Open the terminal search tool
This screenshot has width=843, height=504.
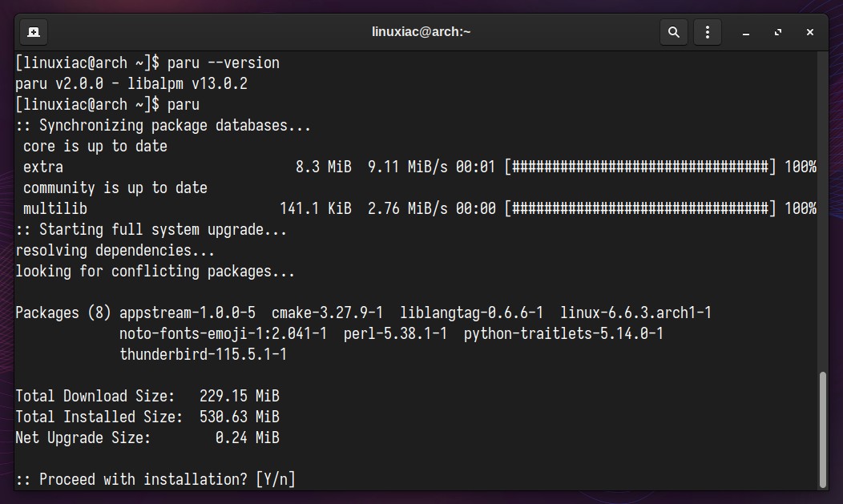click(674, 32)
